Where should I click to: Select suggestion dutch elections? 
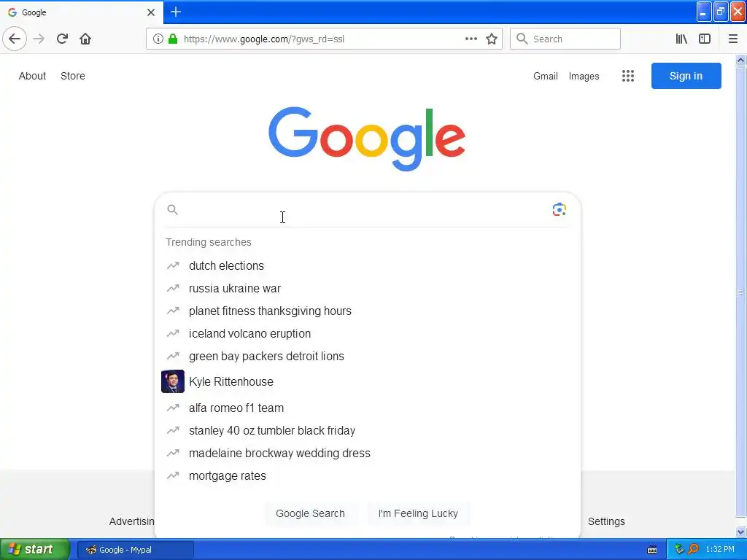coord(368,265)
